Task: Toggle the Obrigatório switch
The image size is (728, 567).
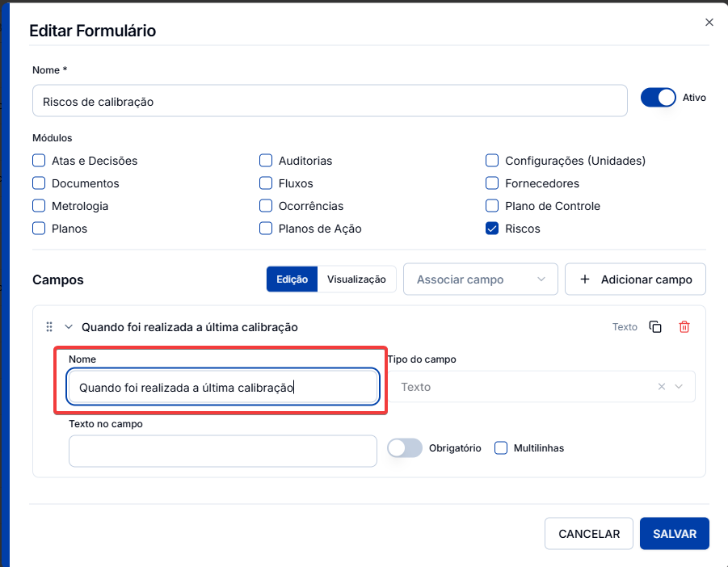Action: click(405, 448)
